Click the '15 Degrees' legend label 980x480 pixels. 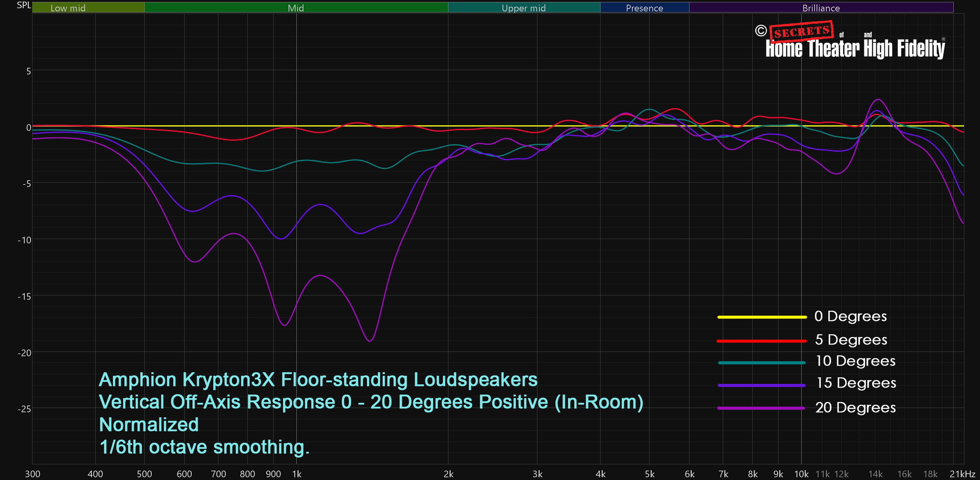856,383
